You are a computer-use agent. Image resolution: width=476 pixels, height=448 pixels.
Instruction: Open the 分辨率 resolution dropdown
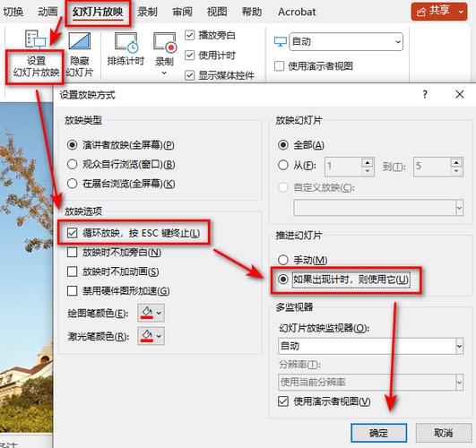click(x=370, y=382)
